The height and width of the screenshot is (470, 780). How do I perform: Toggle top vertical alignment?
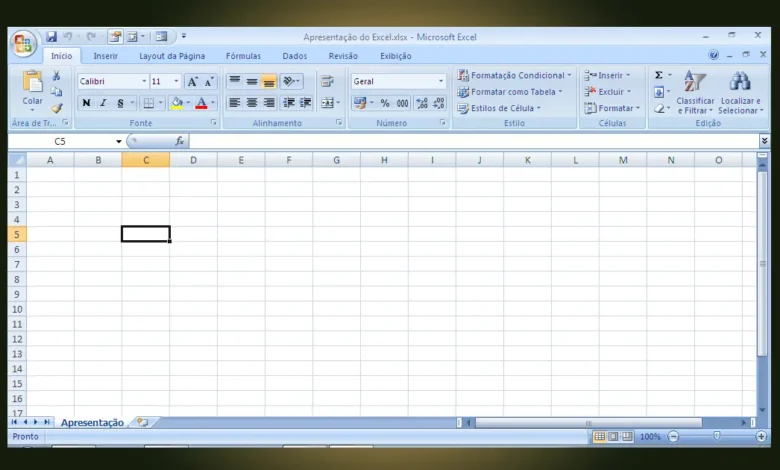[235, 81]
